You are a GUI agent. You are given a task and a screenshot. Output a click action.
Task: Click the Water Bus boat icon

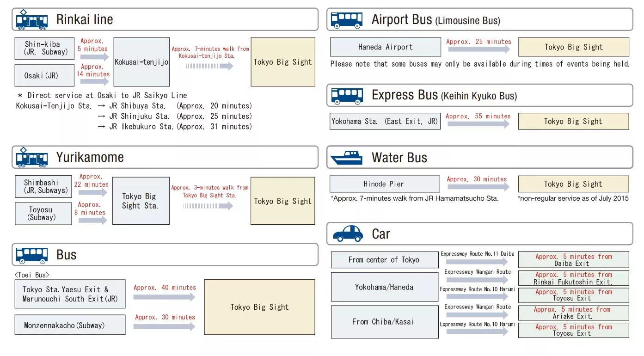coord(347,158)
